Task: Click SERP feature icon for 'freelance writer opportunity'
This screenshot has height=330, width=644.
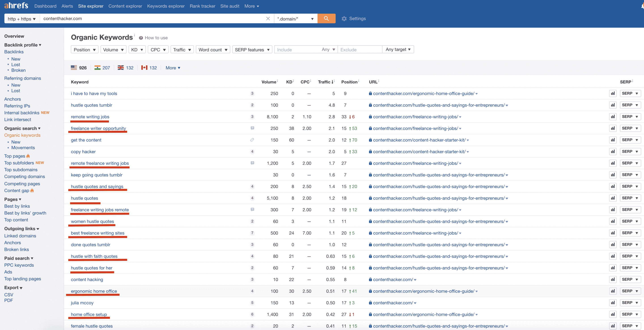Action: (x=252, y=128)
